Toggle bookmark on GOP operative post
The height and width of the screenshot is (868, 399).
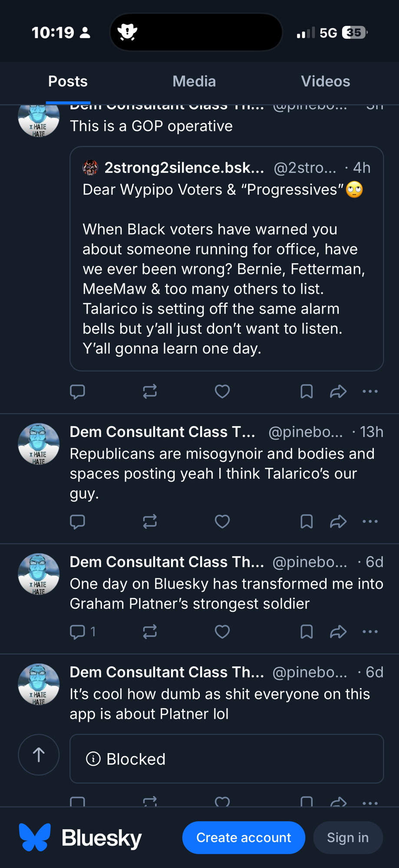[307, 391]
